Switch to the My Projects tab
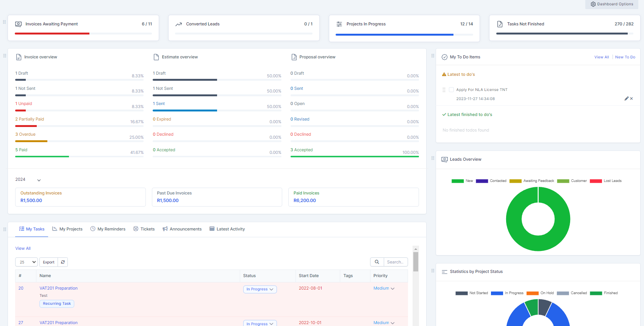This screenshot has width=644, height=326. 67,229
